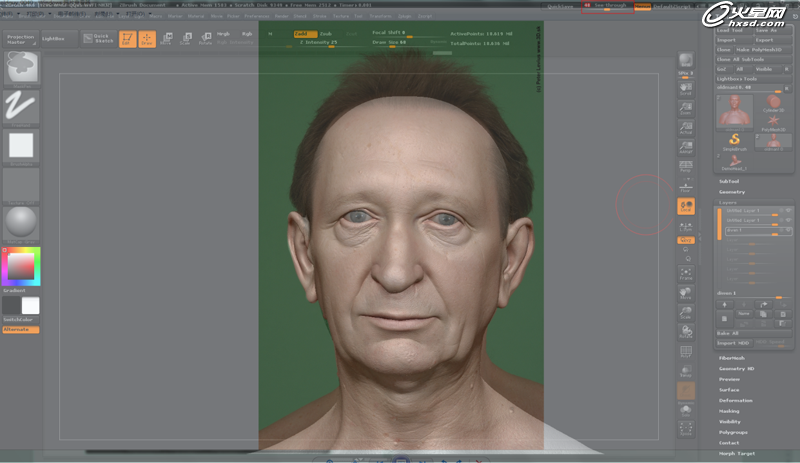Enable Zadd sculpt mode
Viewport: 800px width, 463px height.
(x=305, y=34)
